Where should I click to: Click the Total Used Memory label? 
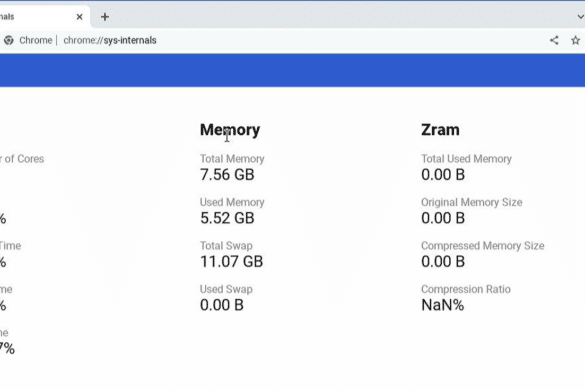tap(466, 159)
